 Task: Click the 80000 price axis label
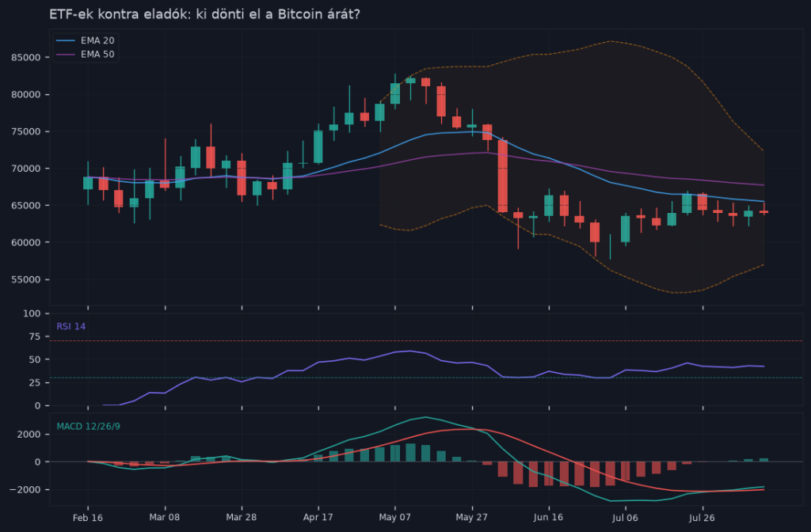coord(26,95)
